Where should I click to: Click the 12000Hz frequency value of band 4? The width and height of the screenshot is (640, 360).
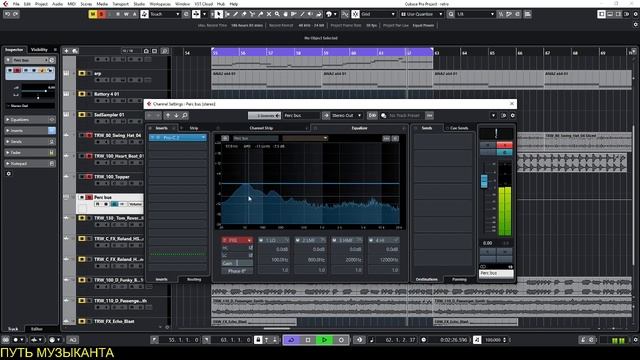pos(389,260)
